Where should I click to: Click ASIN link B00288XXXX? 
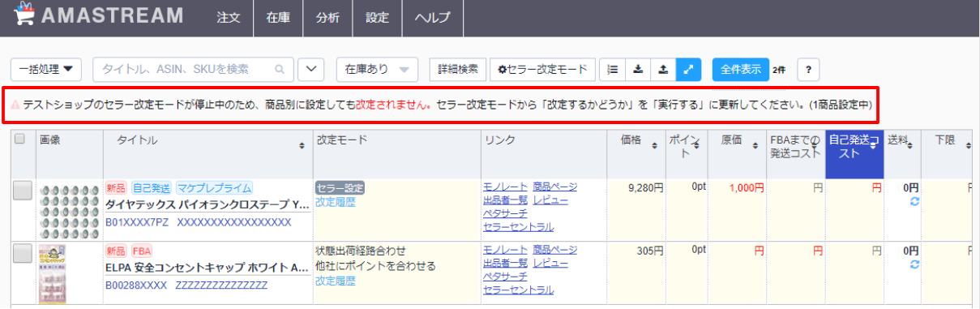[136, 285]
